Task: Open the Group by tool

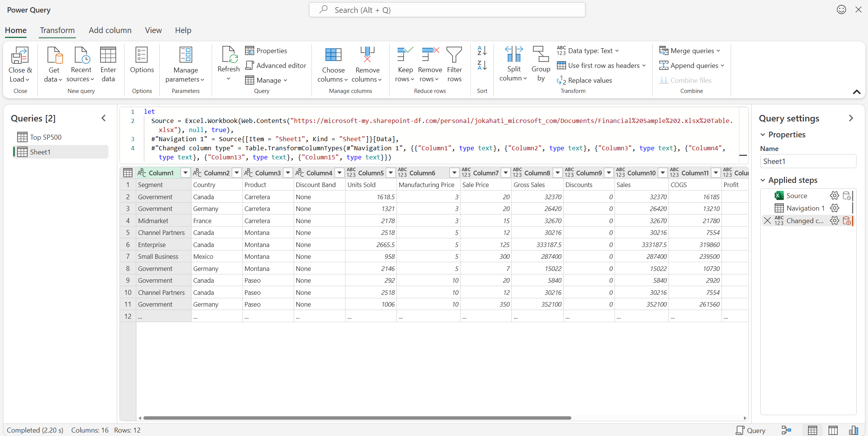Action: tap(541, 64)
